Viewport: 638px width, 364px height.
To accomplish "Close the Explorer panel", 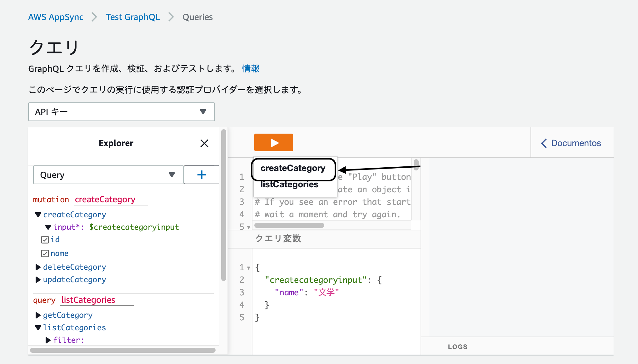I will 204,143.
